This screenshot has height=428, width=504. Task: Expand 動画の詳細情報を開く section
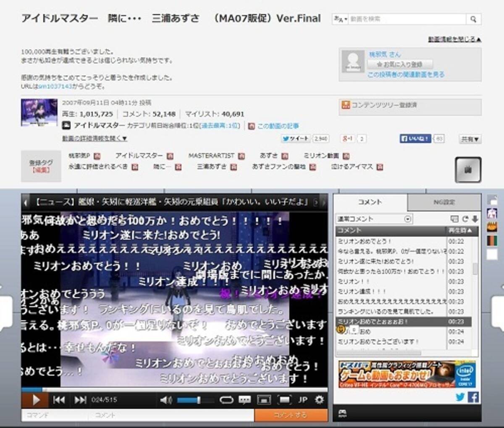point(94,138)
